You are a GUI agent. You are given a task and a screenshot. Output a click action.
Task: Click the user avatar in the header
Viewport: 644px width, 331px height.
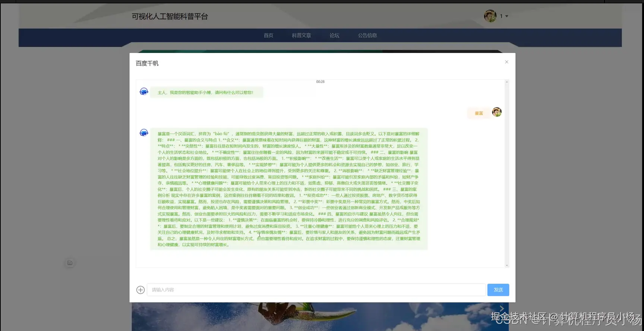pyautogui.click(x=490, y=16)
